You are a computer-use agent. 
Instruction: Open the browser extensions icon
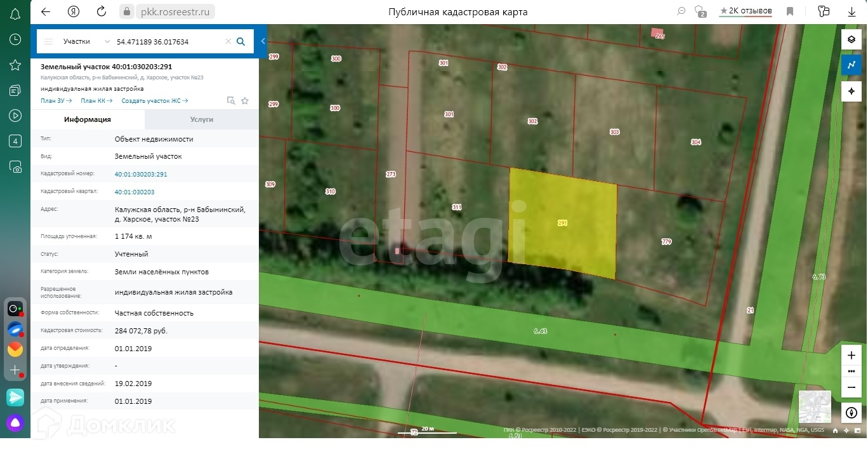pyautogui.click(x=824, y=11)
